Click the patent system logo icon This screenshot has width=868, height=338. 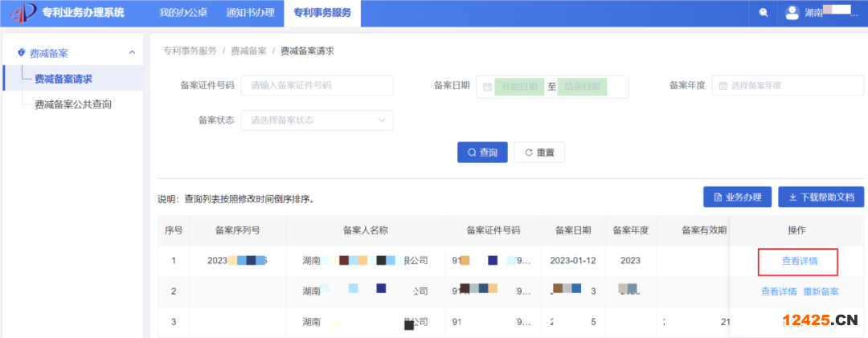point(21,12)
